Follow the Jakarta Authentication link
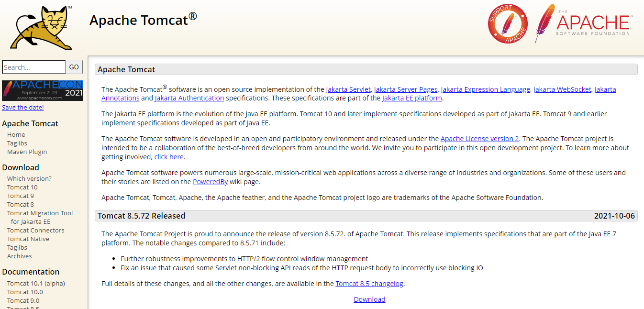This screenshot has width=644, height=309. click(189, 98)
